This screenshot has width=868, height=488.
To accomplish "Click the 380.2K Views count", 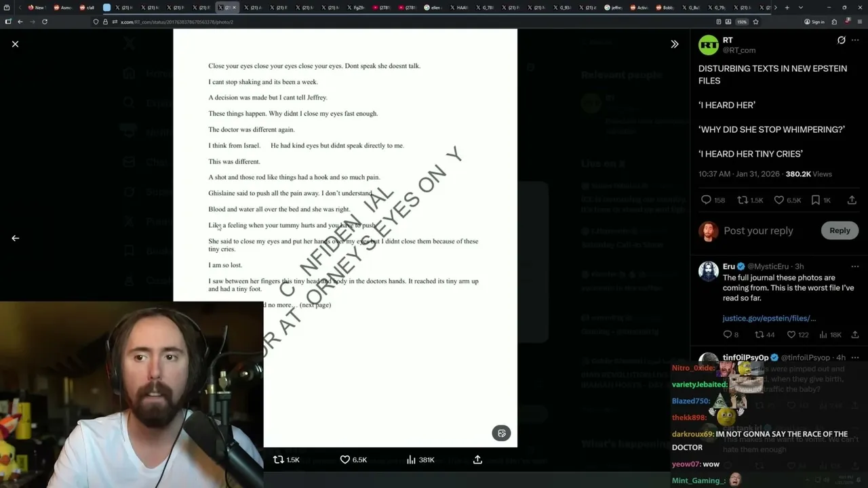I will tap(809, 174).
